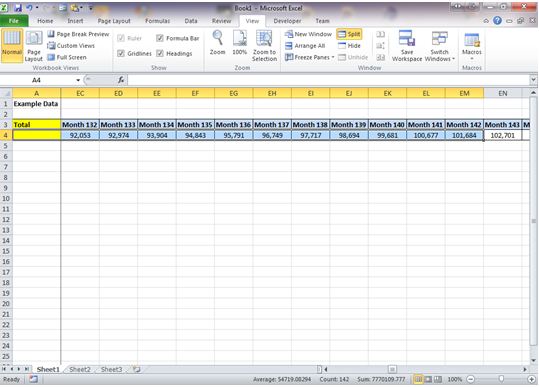Expand the Macros dropdown
This screenshot has height=387, width=539.
(x=472, y=59)
